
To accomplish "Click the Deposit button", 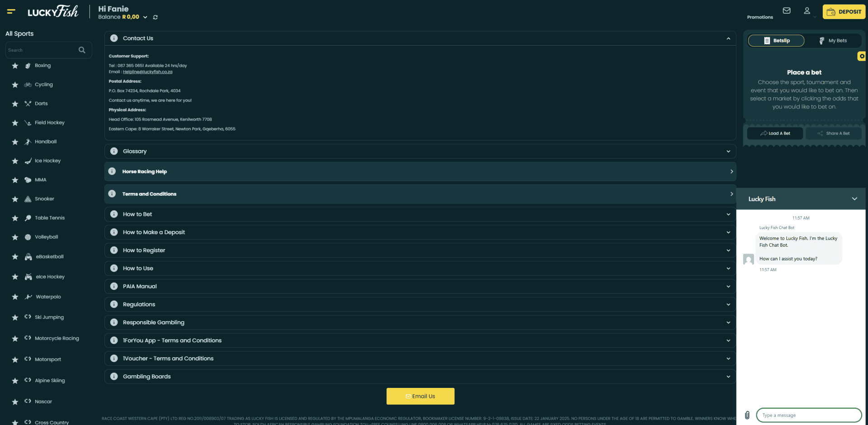I will (844, 12).
